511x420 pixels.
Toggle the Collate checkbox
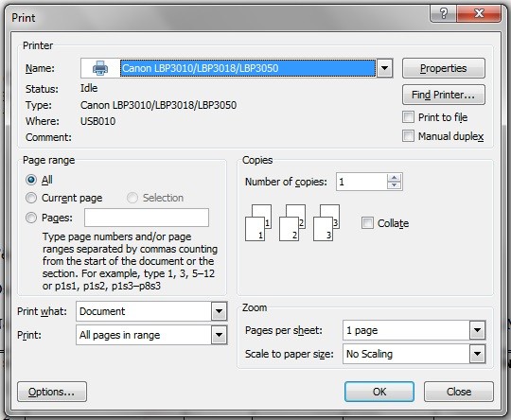(367, 223)
